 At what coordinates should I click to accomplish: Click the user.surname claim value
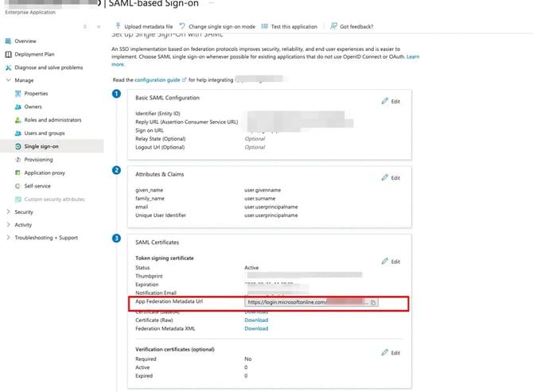click(x=259, y=198)
